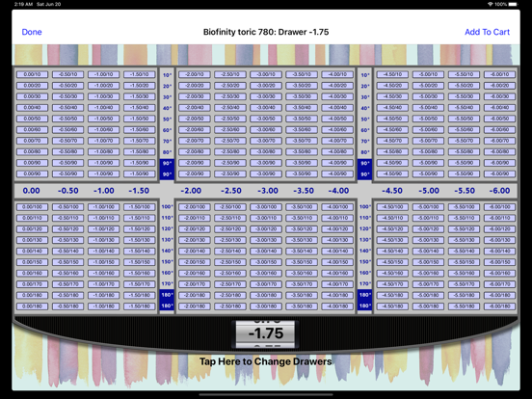Select lens label -1.00/120
The image size is (532, 399).
103,229
